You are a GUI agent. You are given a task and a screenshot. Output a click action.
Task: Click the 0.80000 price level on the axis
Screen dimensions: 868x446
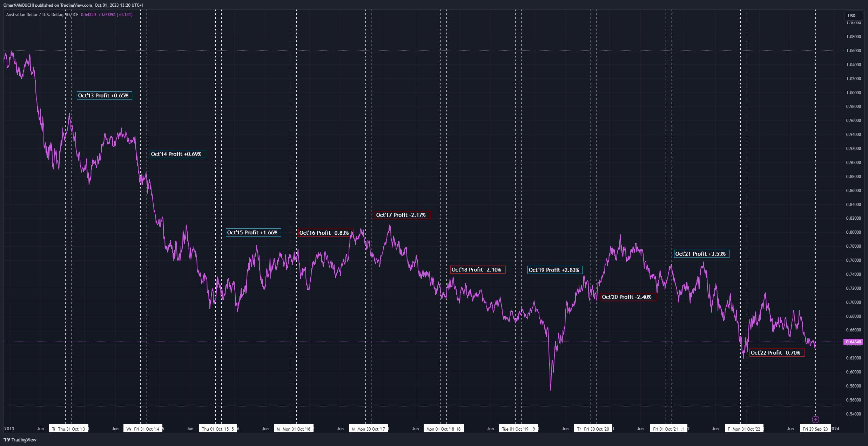(854, 232)
